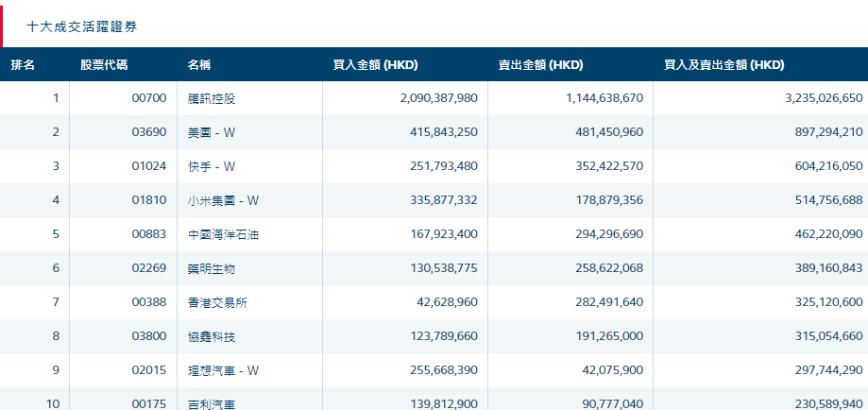
Task: Select stock code 02269
Action: (x=149, y=268)
